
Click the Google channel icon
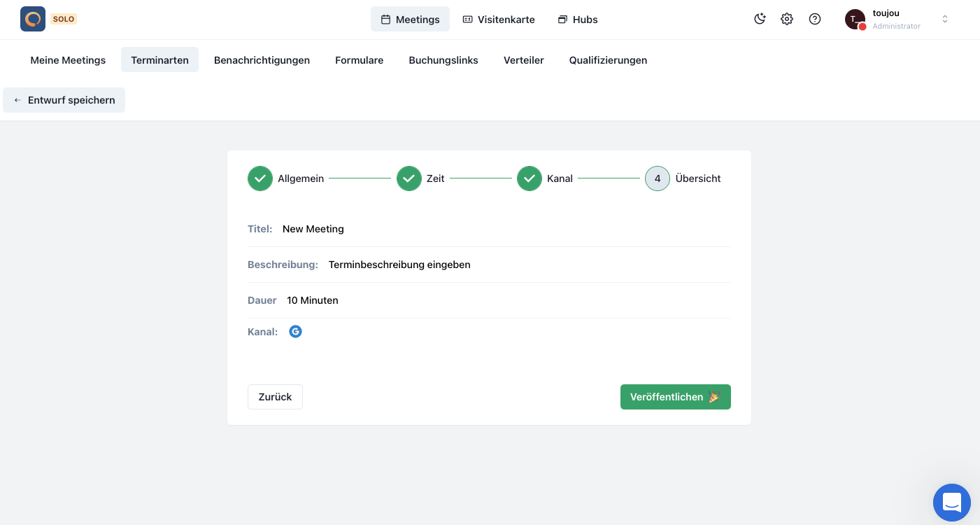pos(296,332)
